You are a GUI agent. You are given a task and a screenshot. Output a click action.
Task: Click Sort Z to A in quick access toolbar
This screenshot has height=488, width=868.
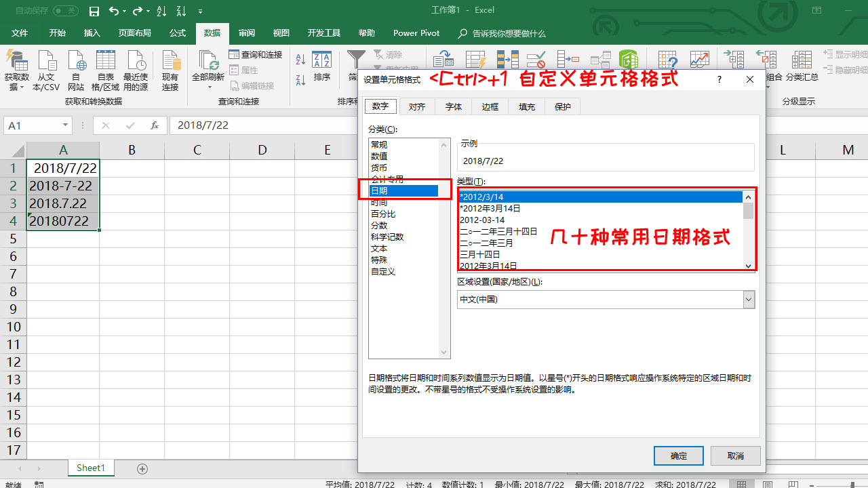[180, 11]
